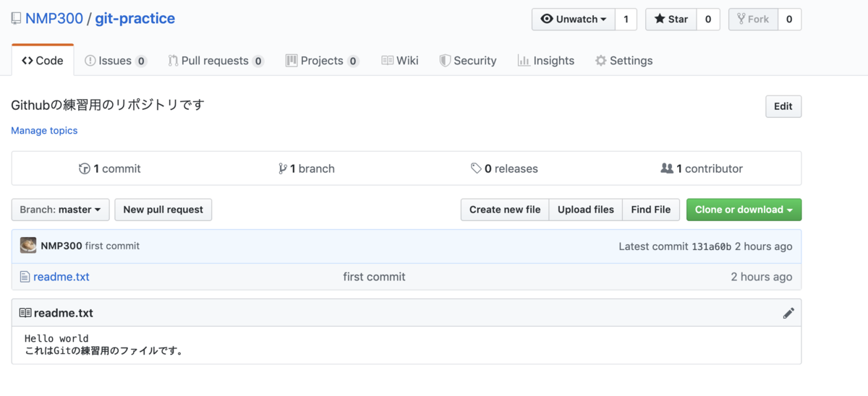Click the Fork button
868x396 pixels.
[x=753, y=20]
